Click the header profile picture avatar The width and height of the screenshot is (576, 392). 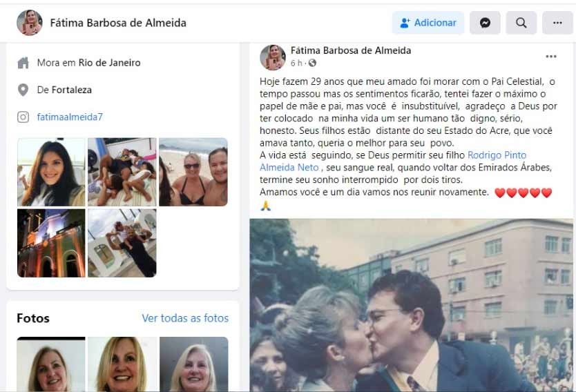(x=30, y=23)
